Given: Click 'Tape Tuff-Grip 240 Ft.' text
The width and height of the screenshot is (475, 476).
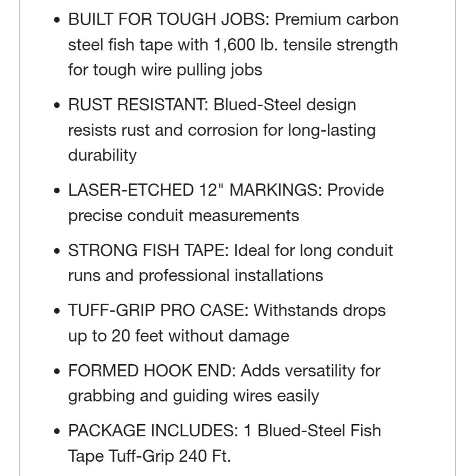Looking at the screenshot, I should [150, 456].
